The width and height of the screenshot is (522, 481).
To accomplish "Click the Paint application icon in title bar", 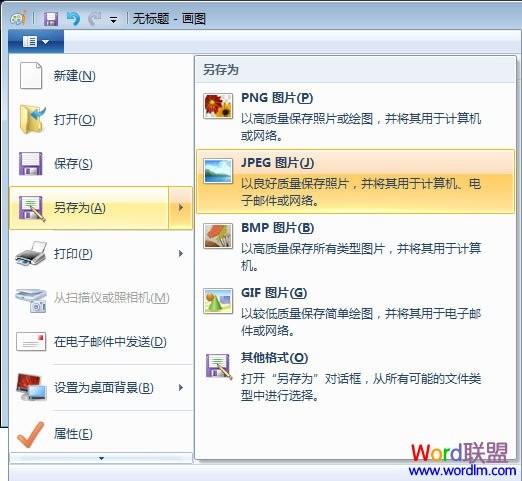I will tap(18, 18).
